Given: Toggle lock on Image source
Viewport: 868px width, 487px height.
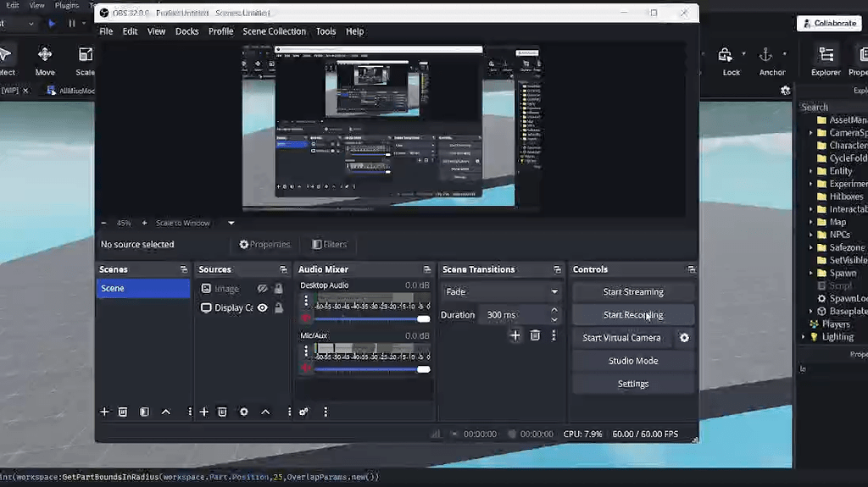Looking at the screenshot, I should tap(278, 288).
